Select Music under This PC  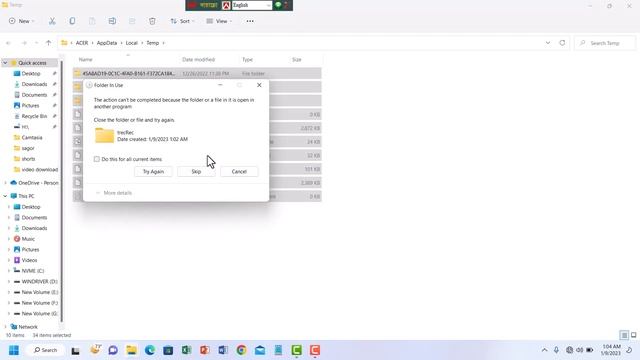tap(28, 239)
